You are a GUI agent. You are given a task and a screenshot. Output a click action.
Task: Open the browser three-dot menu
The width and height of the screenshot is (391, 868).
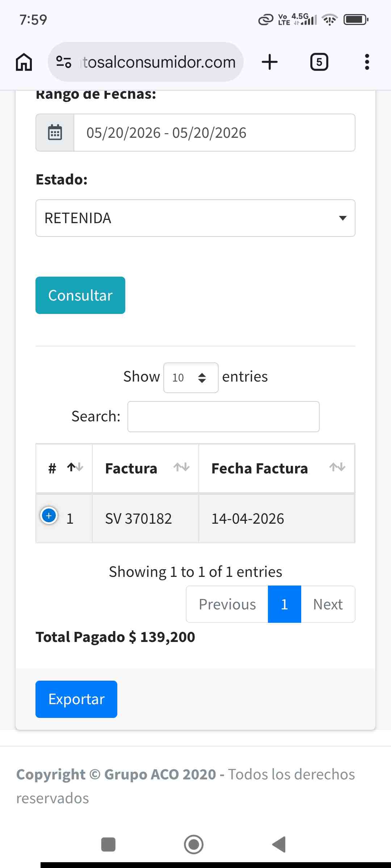coord(367,62)
